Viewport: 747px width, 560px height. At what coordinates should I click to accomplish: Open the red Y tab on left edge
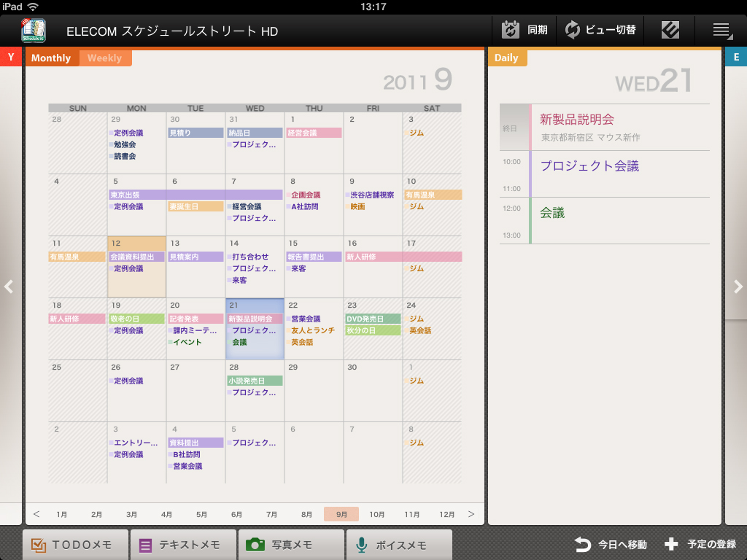click(x=10, y=57)
